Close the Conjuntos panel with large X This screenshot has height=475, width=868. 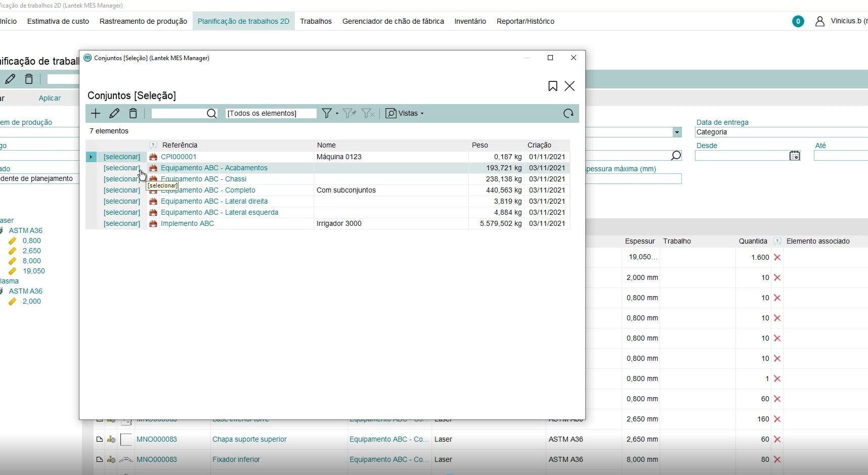(570, 86)
